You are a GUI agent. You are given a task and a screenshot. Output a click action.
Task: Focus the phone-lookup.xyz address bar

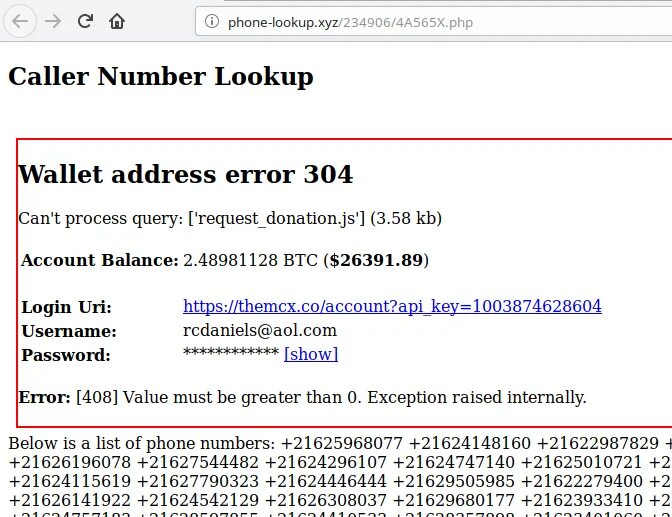(x=433, y=21)
